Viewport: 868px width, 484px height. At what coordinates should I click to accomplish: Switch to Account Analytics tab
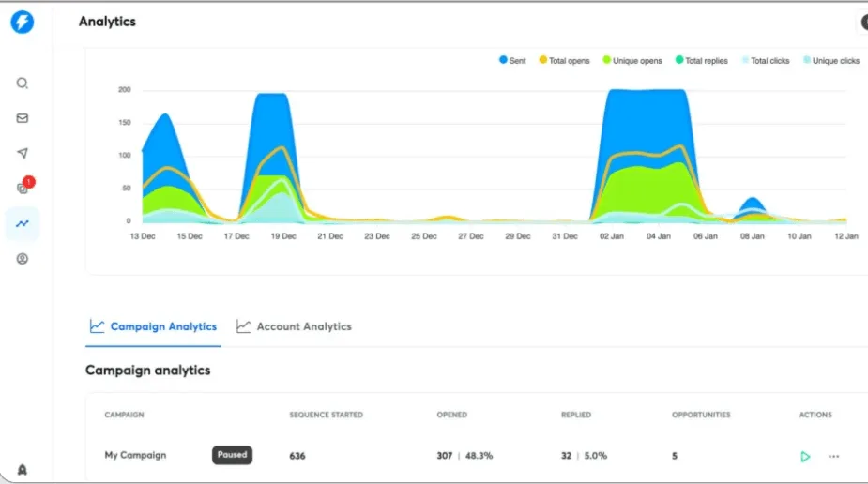click(294, 326)
